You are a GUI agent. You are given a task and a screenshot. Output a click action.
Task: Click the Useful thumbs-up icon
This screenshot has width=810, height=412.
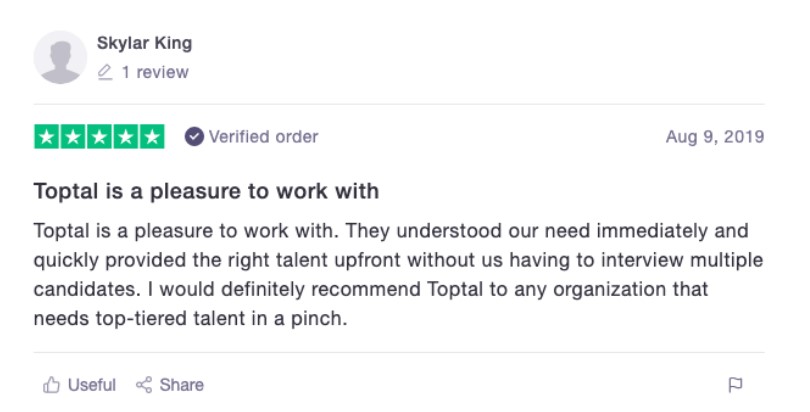pos(51,385)
